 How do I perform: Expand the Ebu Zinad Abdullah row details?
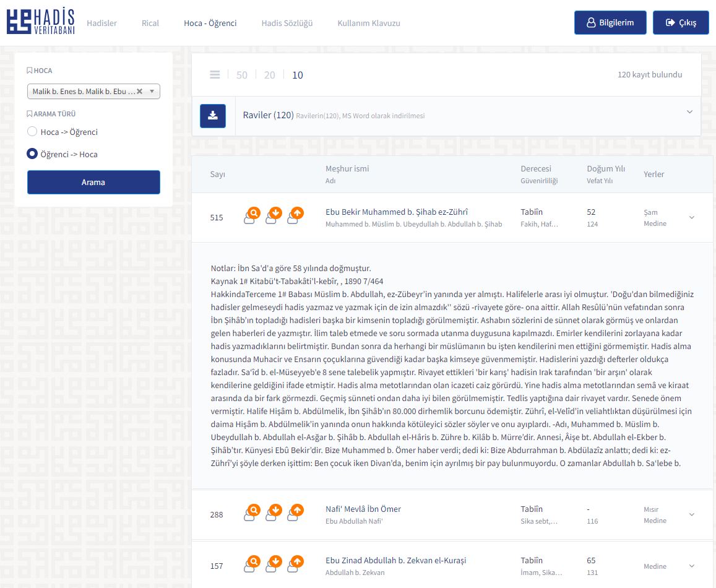[692, 566]
